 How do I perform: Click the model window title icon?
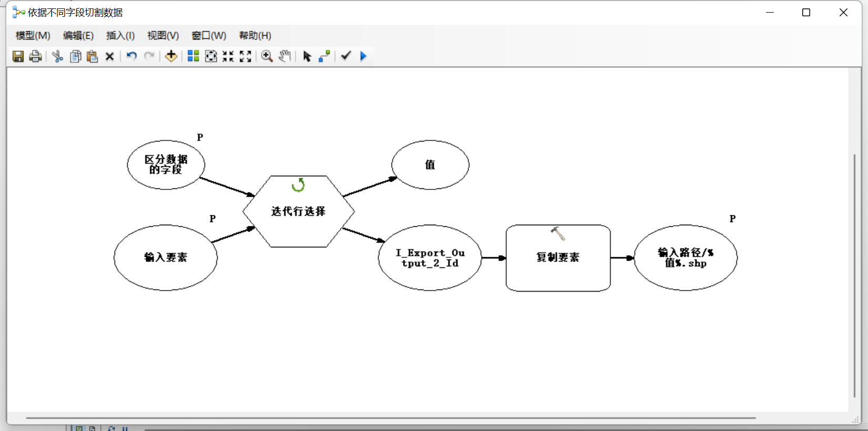coord(18,12)
